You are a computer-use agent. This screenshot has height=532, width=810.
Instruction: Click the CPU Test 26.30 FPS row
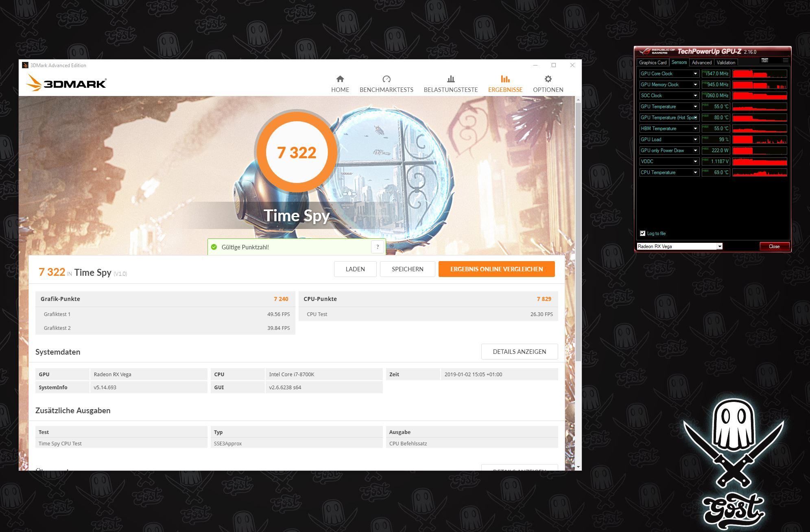point(428,314)
